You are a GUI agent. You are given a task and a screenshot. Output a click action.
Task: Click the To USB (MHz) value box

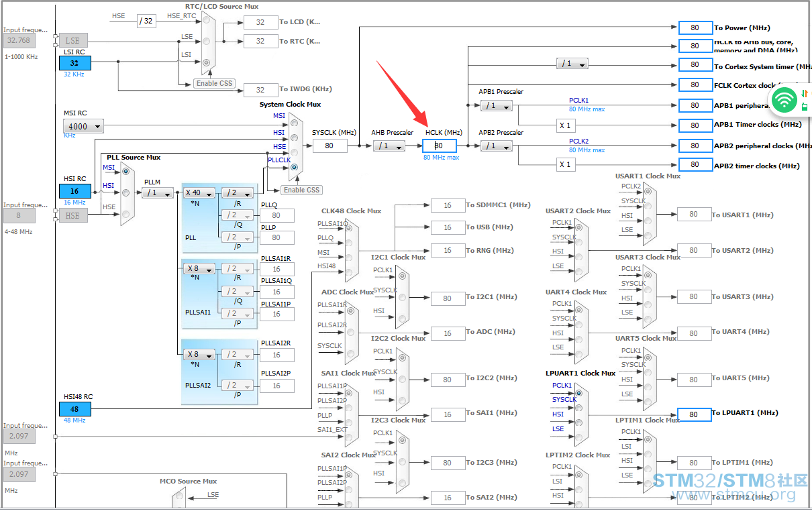tap(448, 227)
